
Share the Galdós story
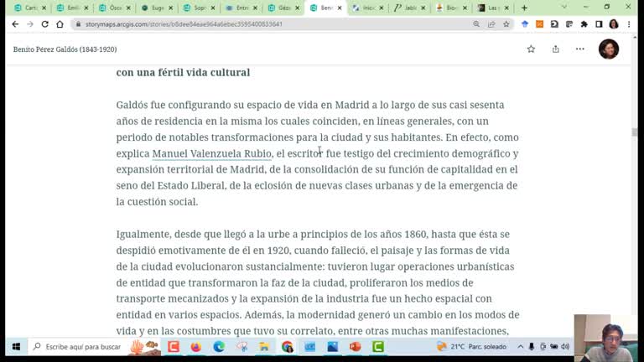point(556,49)
